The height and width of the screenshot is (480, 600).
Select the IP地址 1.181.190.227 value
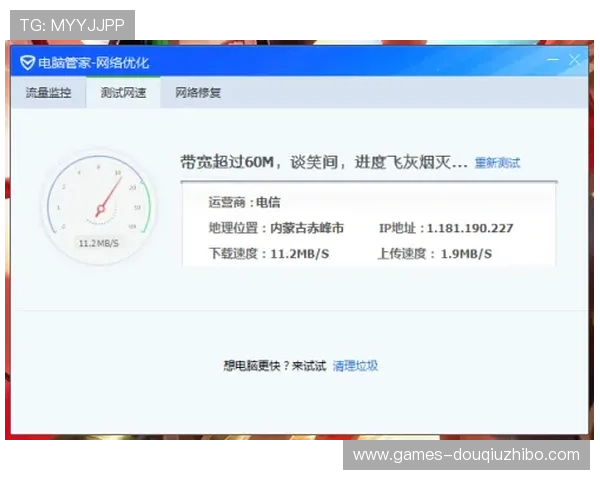tap(470, 228)
